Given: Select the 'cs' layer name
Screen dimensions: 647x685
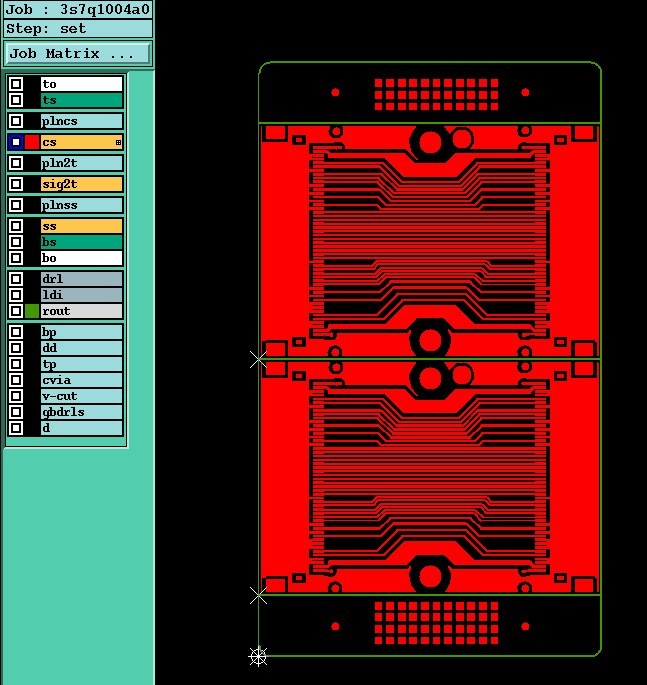Looking at the screenshot, I should pyautogui.click(x=82, y=142).
